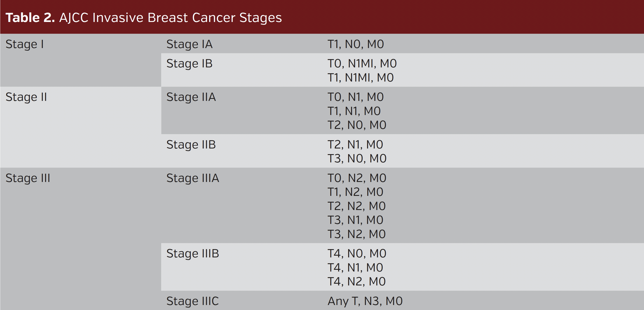Click the Stage II row label
Screen dimensions: 644x310
click(26, 97)
